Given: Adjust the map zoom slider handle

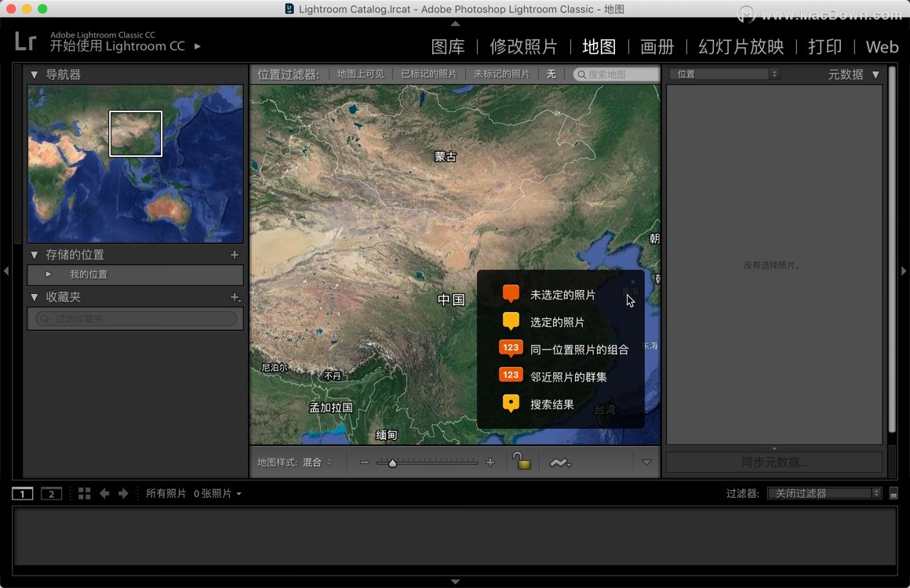Looking at the screenshot, I should [393, 463].
